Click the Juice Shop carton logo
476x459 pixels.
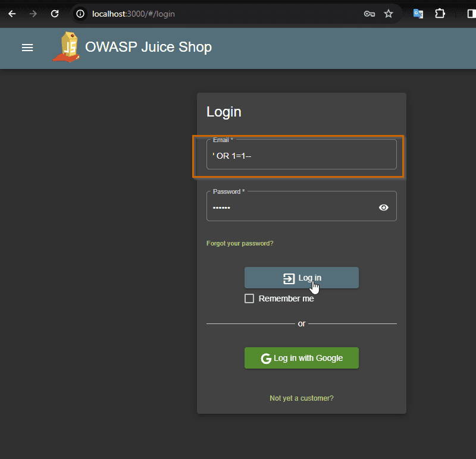point(66,47)
